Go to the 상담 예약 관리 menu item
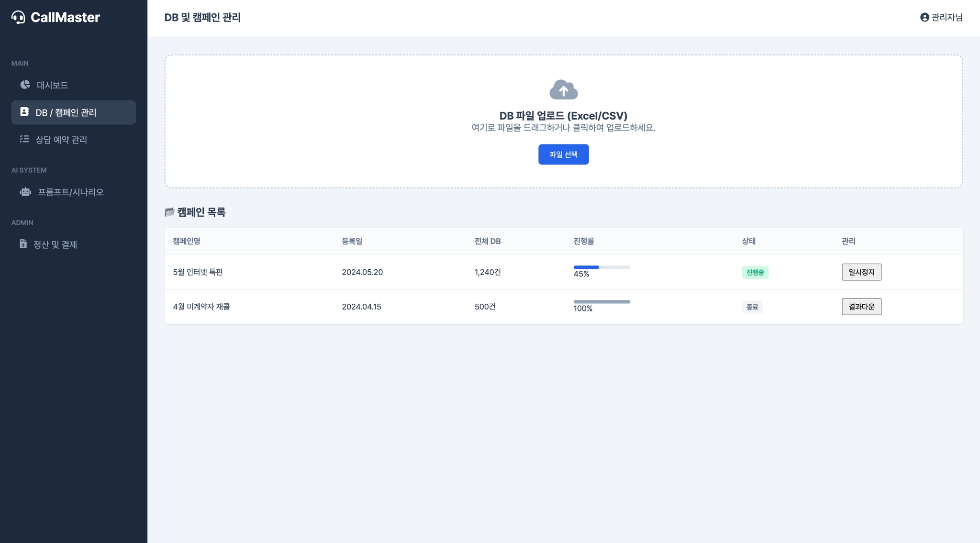980x543 pixels. (61, 140)
